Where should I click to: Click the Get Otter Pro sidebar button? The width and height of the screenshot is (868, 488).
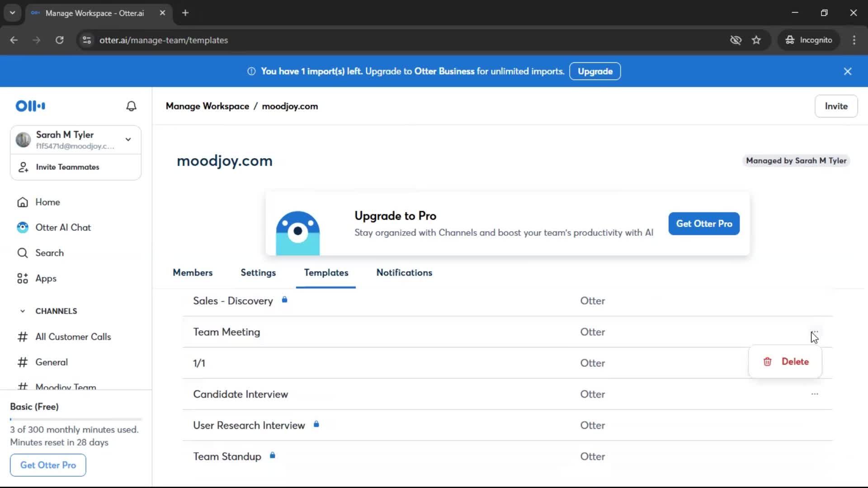[48, 465]
